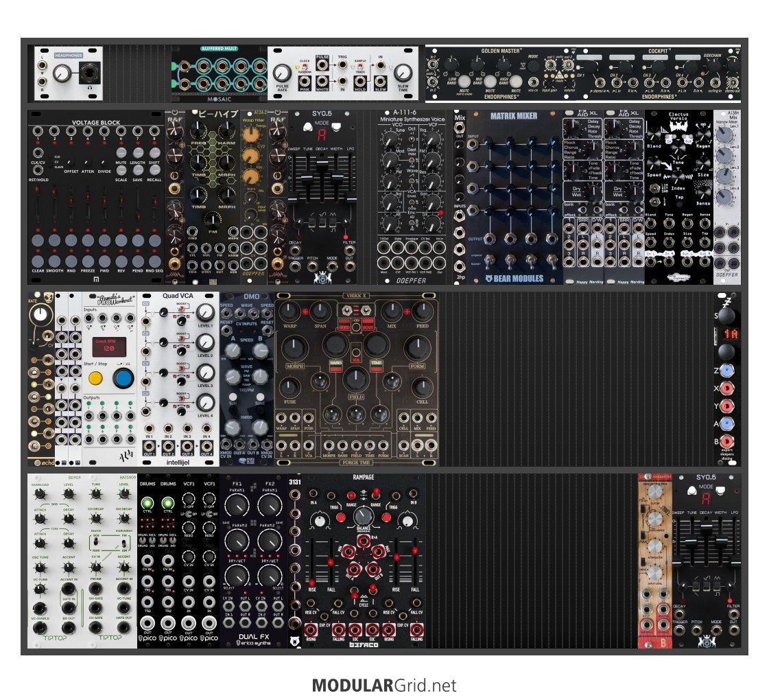Screen dimensions: 769x700
Task: Click the HOLD output jack
Action: coord(360,81)
